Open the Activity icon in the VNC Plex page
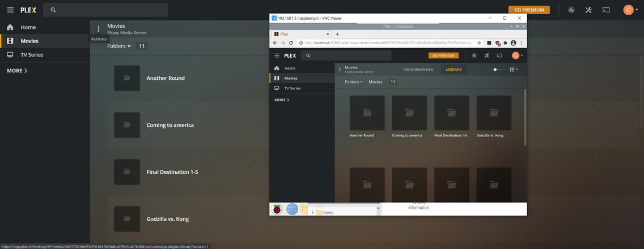 click(474, 55)
